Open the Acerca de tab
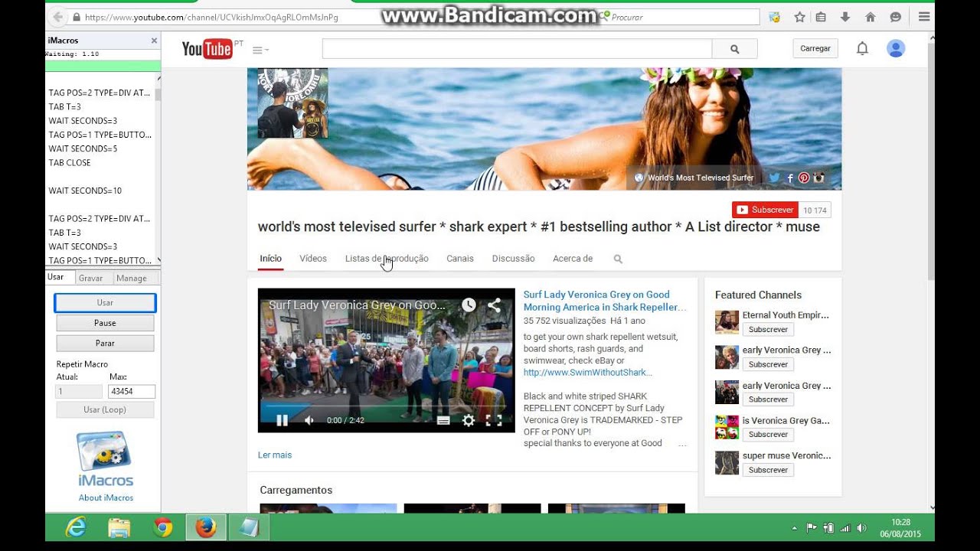This screenshot has width=980, height=551. click(573, 259)
